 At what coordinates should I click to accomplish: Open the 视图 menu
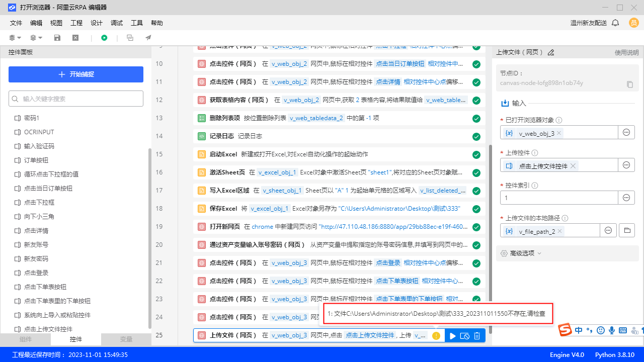[56, 23]
